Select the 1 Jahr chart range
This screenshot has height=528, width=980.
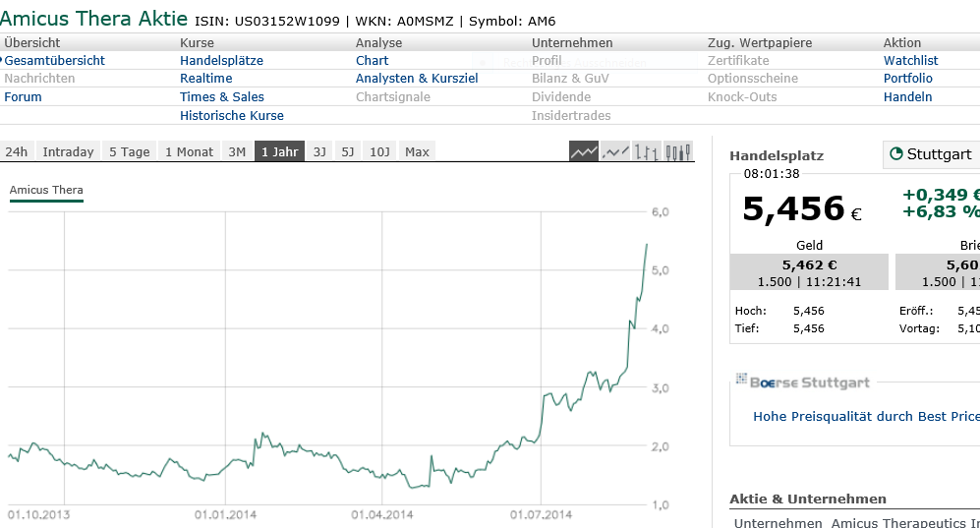coord(279,151)
